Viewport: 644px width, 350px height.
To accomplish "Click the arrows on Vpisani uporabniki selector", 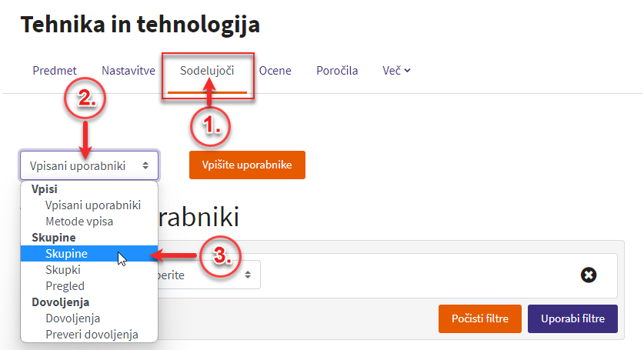I will (145, 165).
